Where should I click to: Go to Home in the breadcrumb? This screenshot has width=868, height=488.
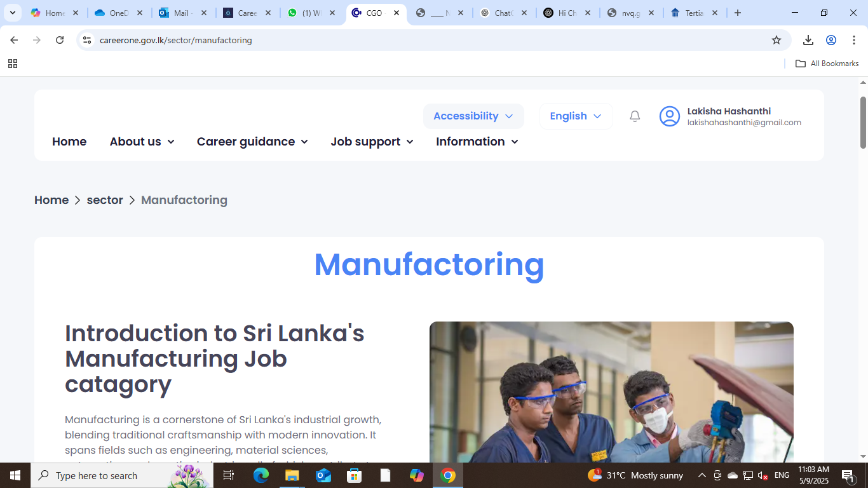[x=51, y=200]
